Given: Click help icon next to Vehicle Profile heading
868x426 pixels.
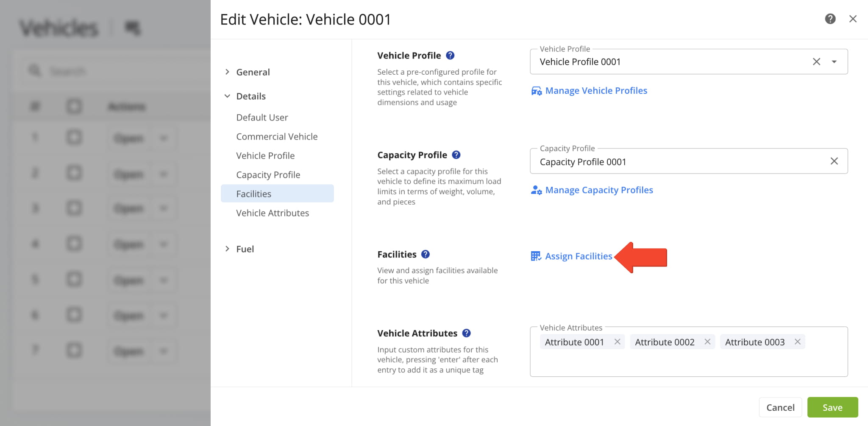Looking at the screenshot, I should coord(450,55).
